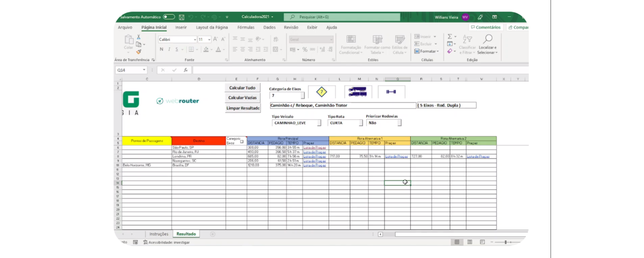Open Lista de Praças under Rota Alternativa 1
Viewport: 644px width, 258px height.
click(x=396, y=156)
